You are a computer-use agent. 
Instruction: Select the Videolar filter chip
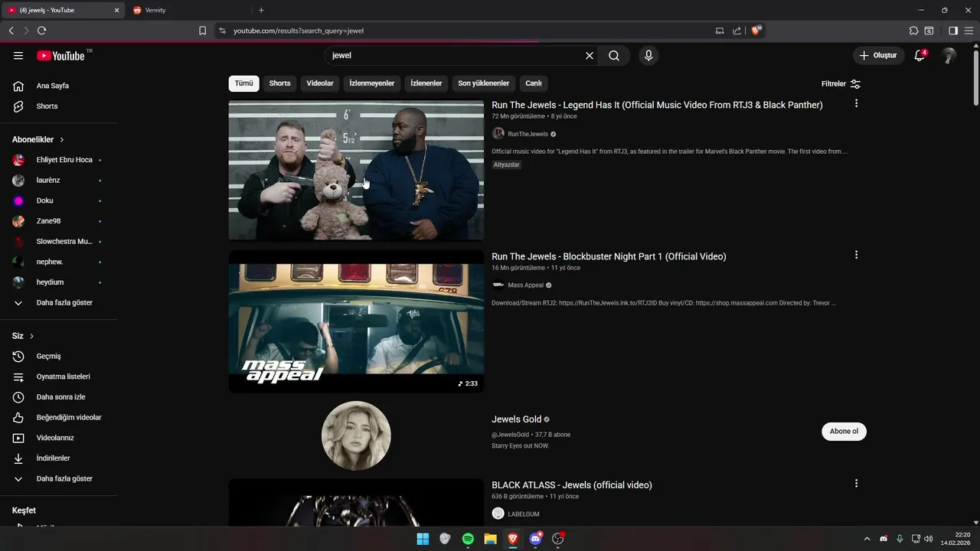[x=320, y=83]
